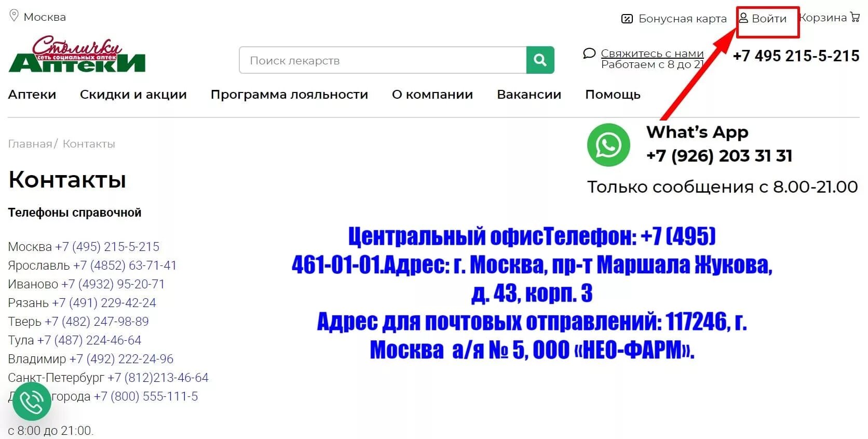This screenshot has height=439, width=868.
Task: Click Рязань phone +7 (491) 229-42-24
Action: 104,303
